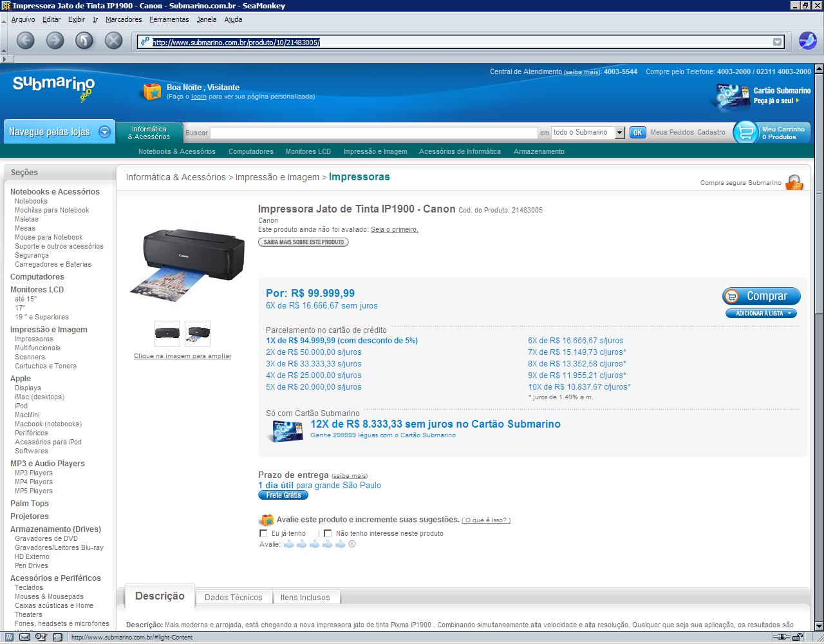The image size is (824, 644).
Task: Open SeaMonkey Navigator from the status bar icon
Action: click(x=10, y=638)
